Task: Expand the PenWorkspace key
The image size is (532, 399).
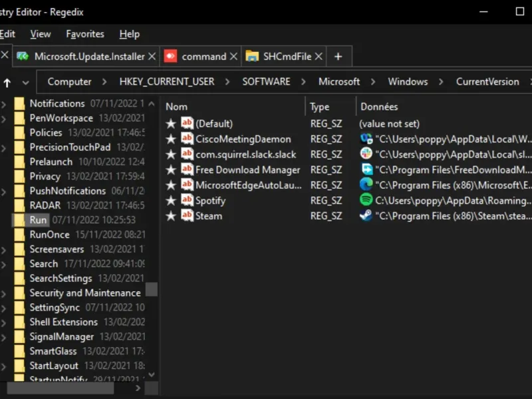Action: (x=4, y=119)
